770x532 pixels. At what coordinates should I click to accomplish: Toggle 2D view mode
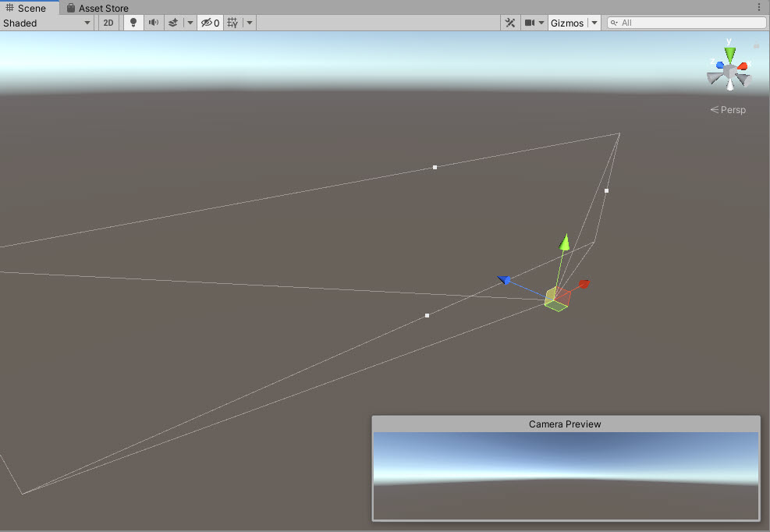[x=108, y=23]
